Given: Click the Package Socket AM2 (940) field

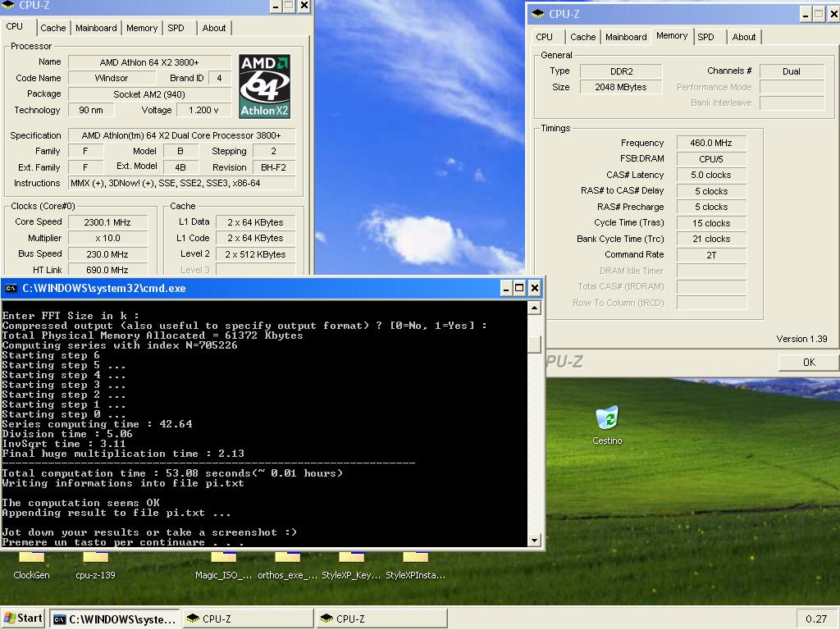Looking at the screenshot, I should point(149,94).
